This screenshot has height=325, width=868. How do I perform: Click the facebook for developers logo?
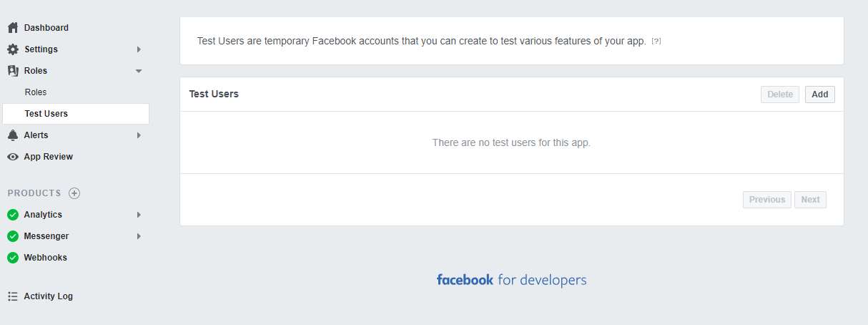click(x=511, y=280)
